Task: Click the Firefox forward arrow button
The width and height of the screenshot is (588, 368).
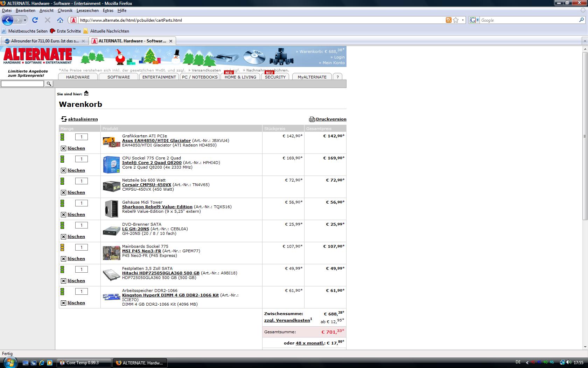Action: (18, 20)
